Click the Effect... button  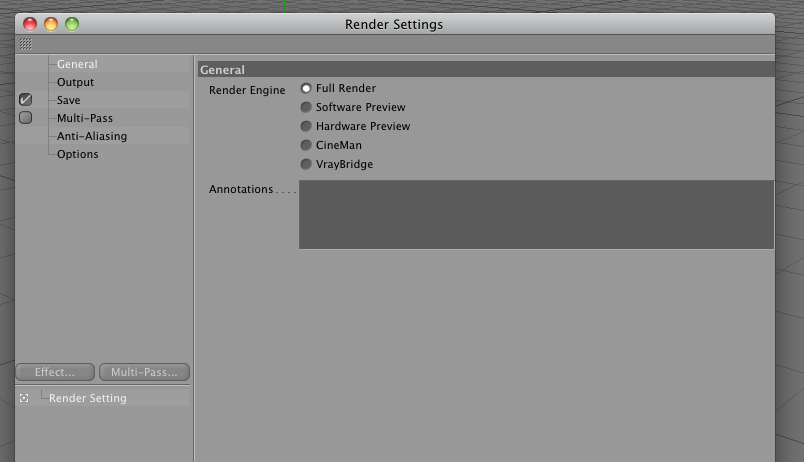point(55,372)
